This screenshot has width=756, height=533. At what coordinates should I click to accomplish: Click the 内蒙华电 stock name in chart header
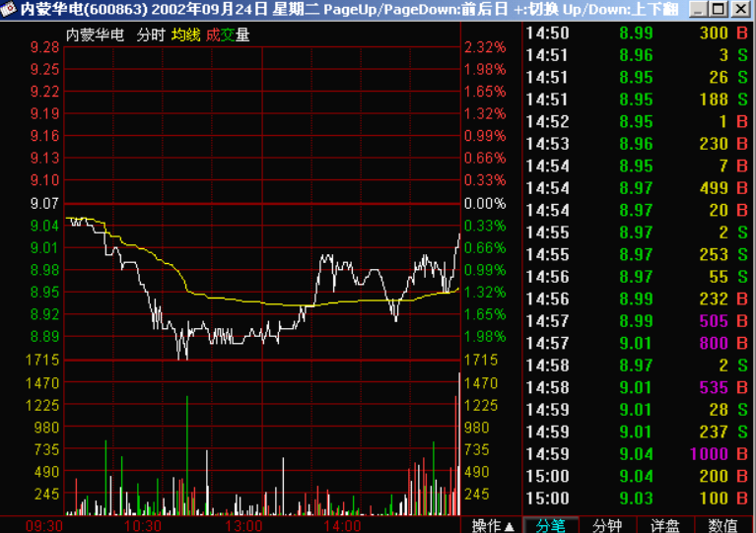tap(96, 34)
